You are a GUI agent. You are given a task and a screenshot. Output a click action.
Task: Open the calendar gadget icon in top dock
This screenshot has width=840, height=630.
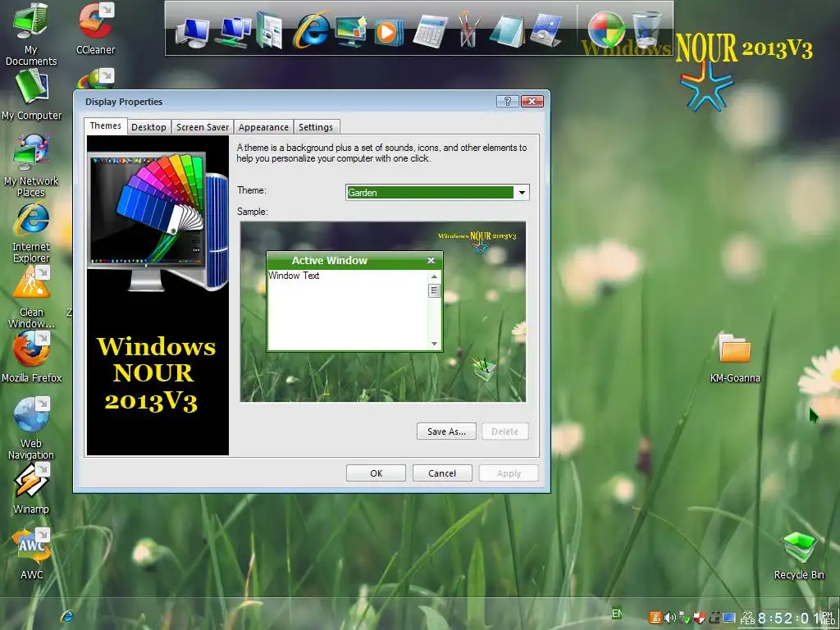click(x=546, y=30)
